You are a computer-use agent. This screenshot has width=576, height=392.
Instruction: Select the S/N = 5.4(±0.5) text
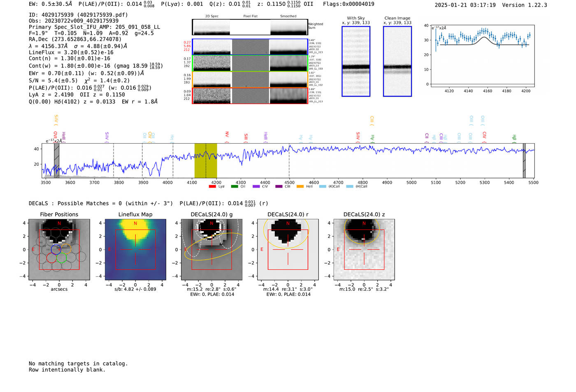click(53, 81)
